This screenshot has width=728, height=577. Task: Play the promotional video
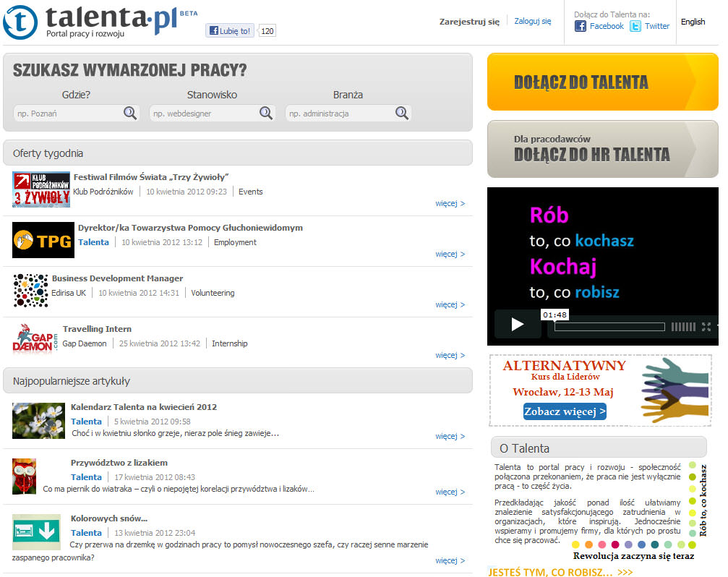(517, 324)
